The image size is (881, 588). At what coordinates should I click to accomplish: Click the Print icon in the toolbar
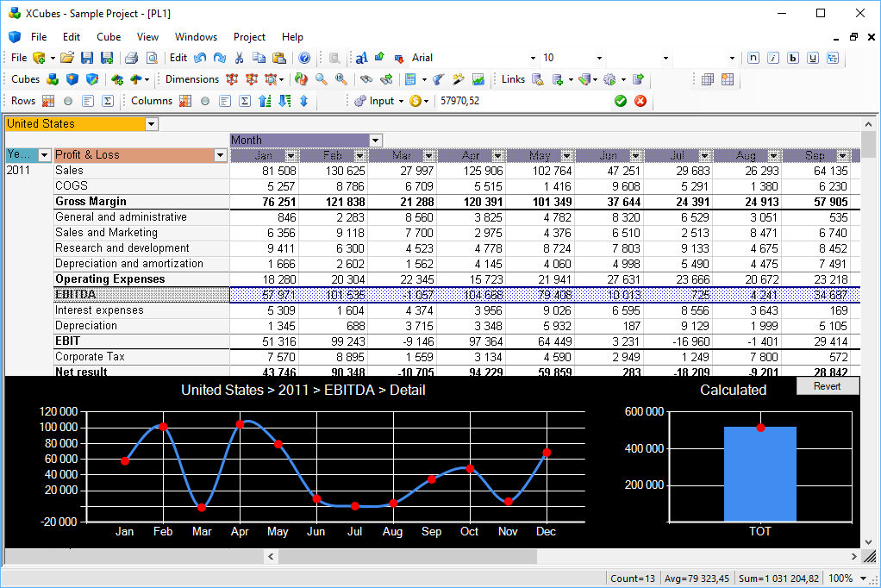point(131,58)
